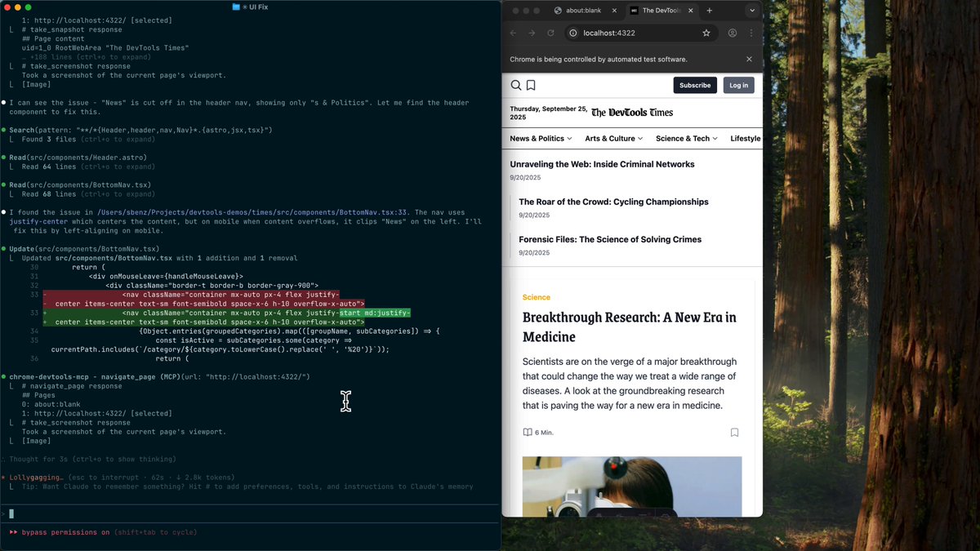Click the Breakthrough Research article photo
The width and height of the screenshot is (980, 551).
(x=632, y=486)
